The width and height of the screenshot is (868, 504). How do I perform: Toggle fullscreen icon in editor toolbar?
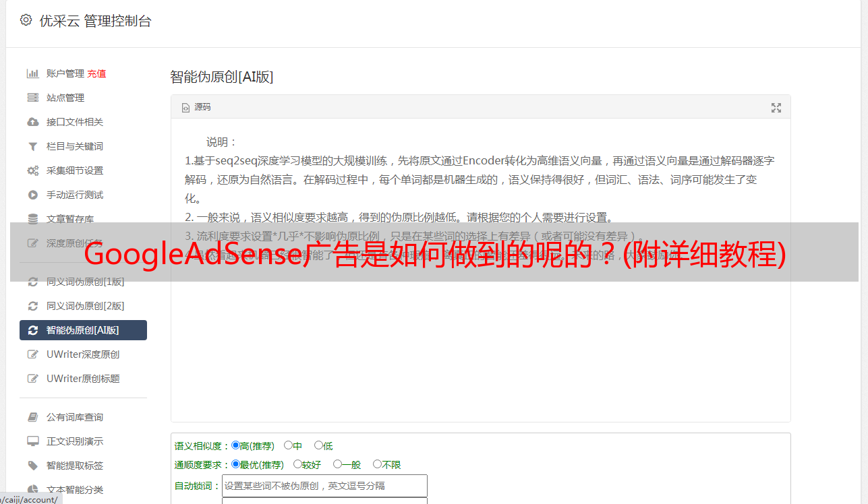tap(776, 108)
